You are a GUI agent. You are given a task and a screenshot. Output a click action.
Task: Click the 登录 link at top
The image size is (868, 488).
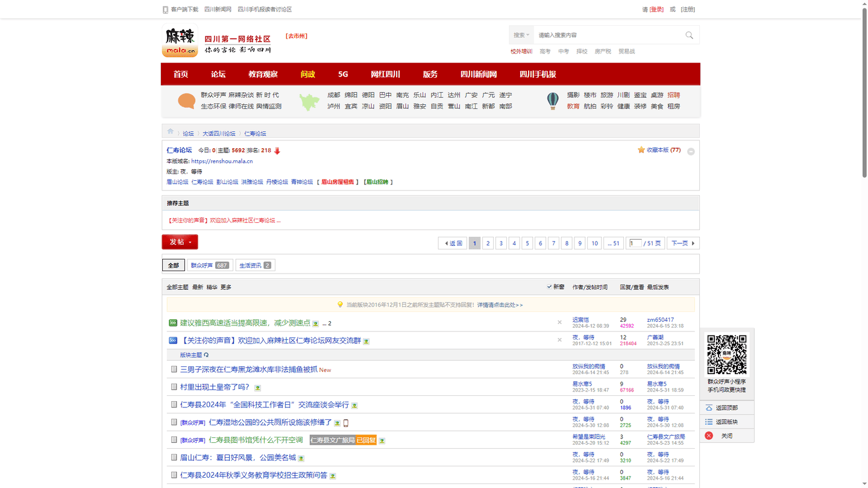(x=656, y=10)
